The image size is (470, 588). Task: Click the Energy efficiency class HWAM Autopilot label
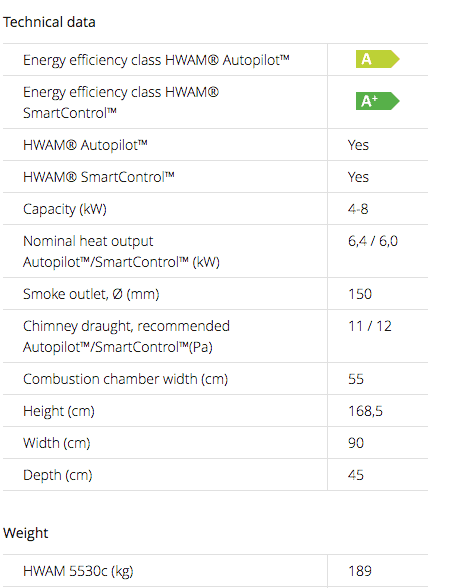[x=156, y=60]
